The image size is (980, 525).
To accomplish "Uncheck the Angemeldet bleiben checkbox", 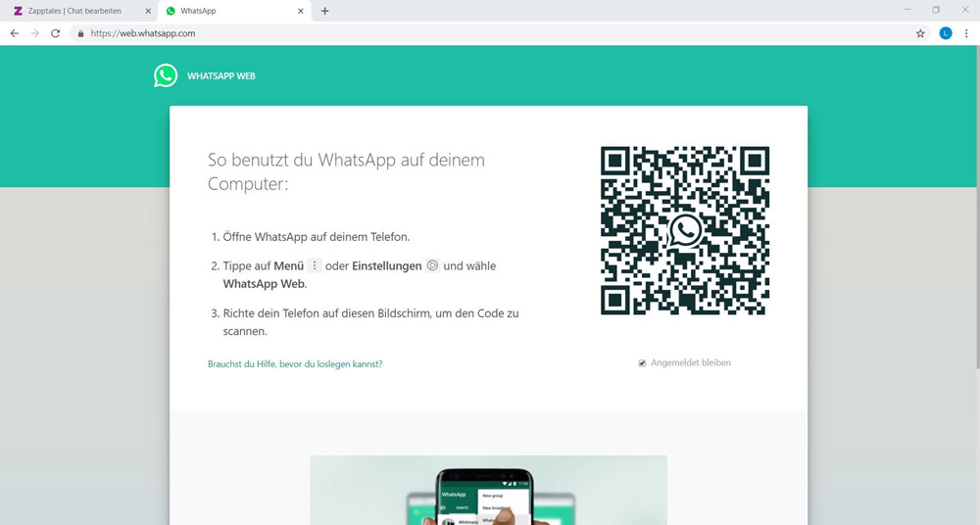I will point(642,363).
